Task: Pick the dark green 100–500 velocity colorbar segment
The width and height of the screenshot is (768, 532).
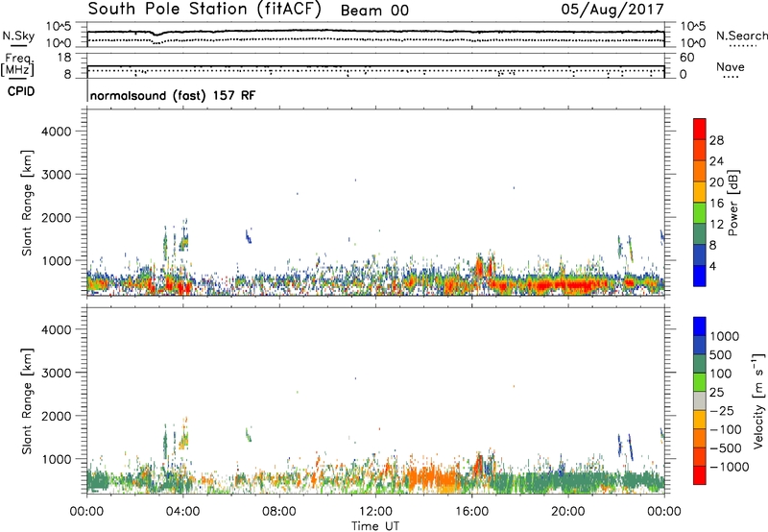Action: (x=700, y=364)
